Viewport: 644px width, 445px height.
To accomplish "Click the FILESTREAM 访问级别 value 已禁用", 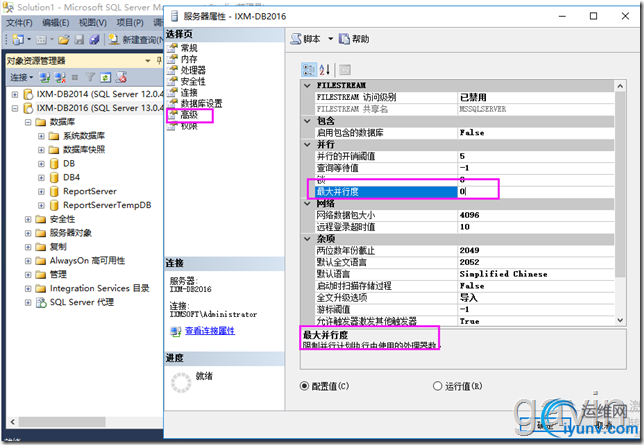I will point(536,97).
